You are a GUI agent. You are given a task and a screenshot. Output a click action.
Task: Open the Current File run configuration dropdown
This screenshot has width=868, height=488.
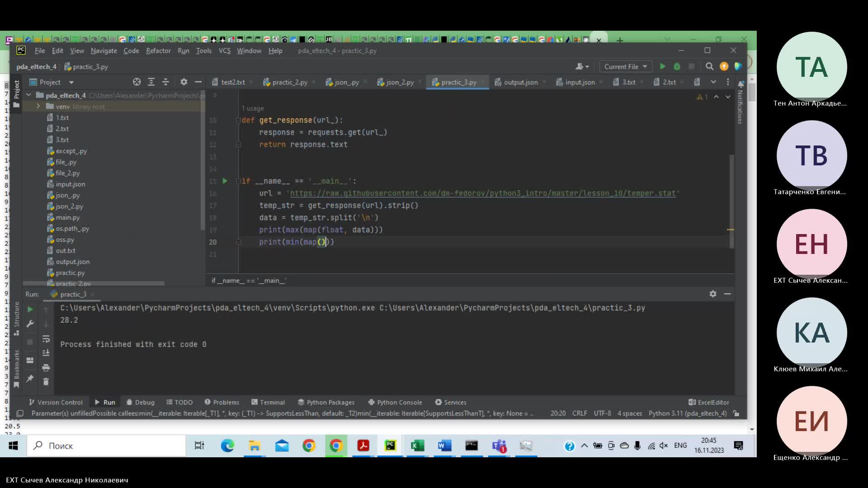pyautogui.click(x=626, y=66)
